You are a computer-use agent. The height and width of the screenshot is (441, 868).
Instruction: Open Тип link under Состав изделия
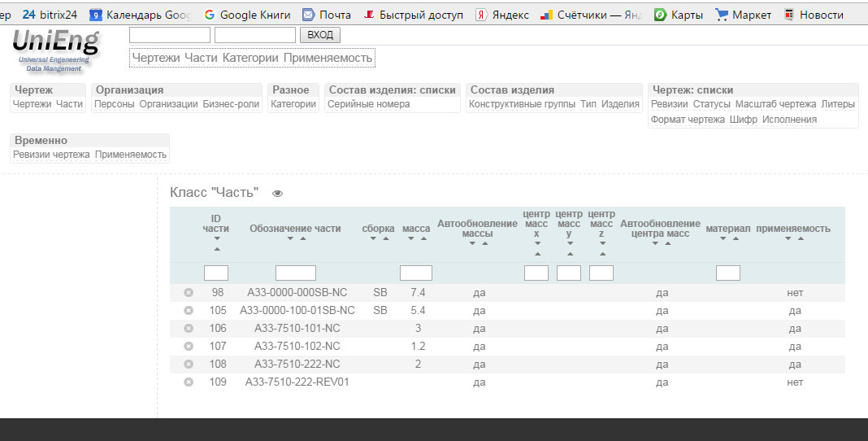(588, 104)
